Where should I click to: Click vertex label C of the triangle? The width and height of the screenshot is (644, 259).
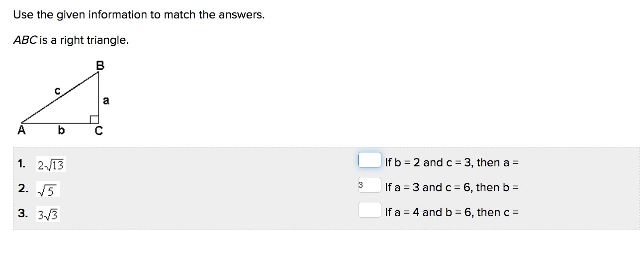coord(98,131)
